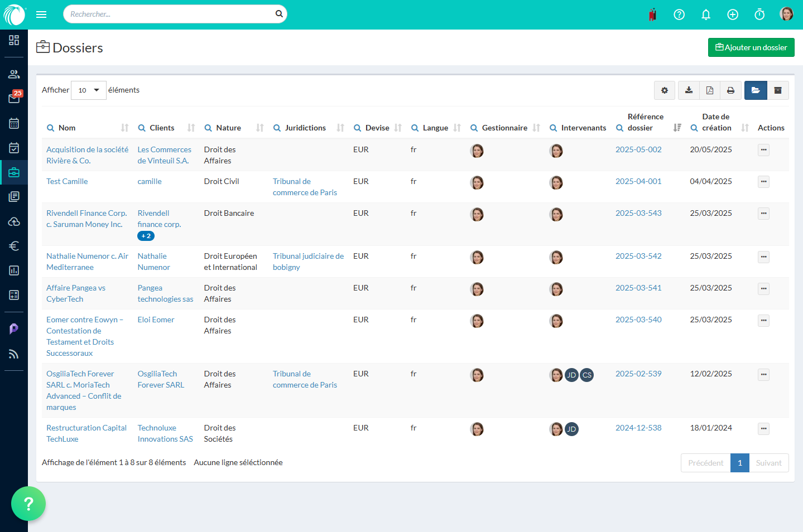Open dossier reference 2025-03-542

[x=638, y=256]
